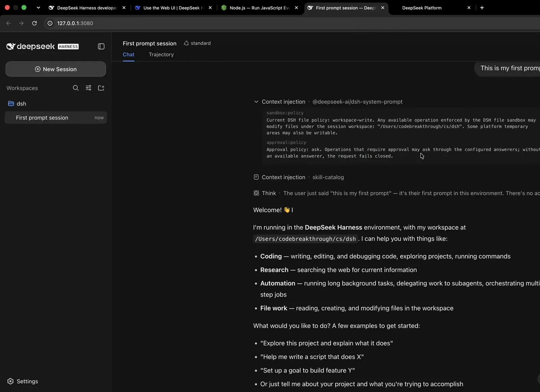Click the Automation bullet item
The height and width of the screenshot is (392, 540).
click(400, 289)
